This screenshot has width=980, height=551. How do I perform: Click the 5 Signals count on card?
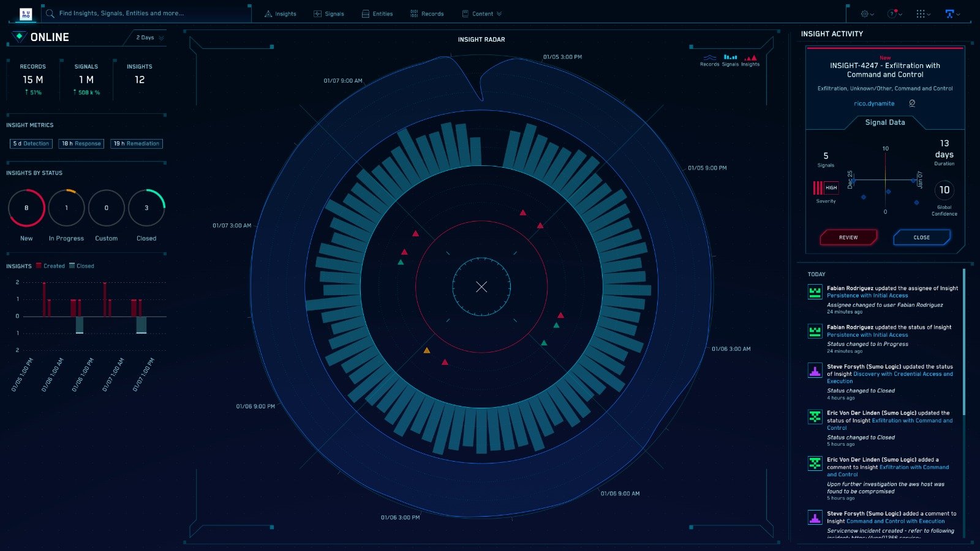pyautogui.click(x=826, y=156)
